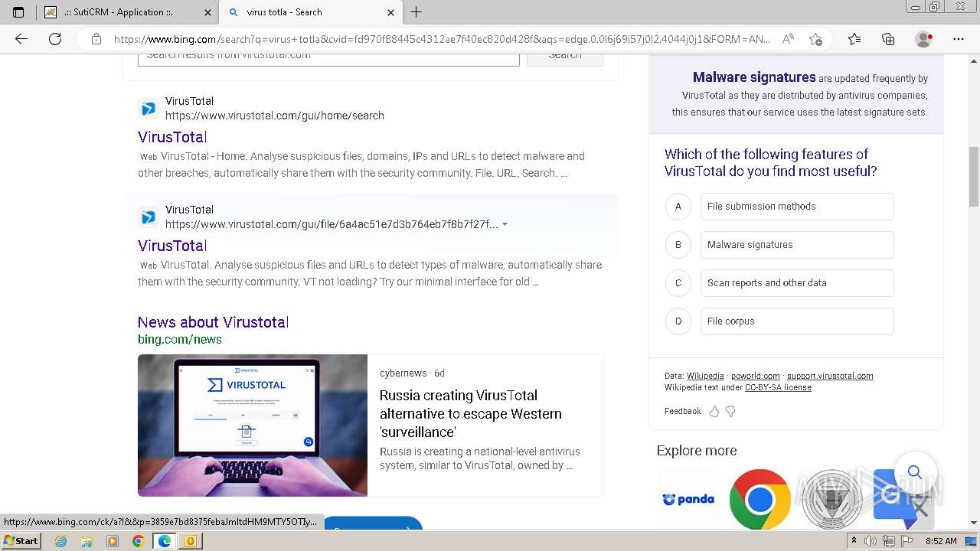Select poll option D circle

[x=678, y=321]
